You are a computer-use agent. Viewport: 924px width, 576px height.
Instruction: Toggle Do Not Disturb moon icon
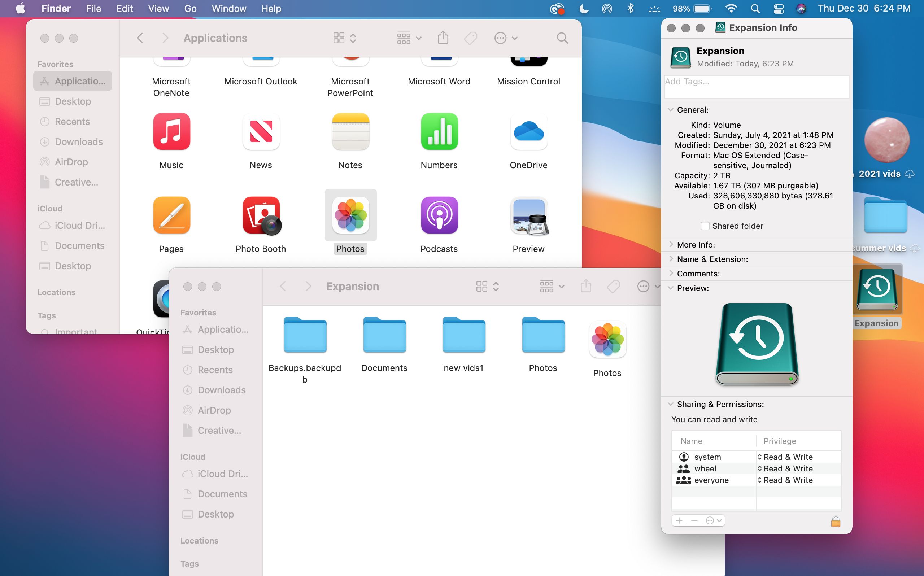[584, 8]
